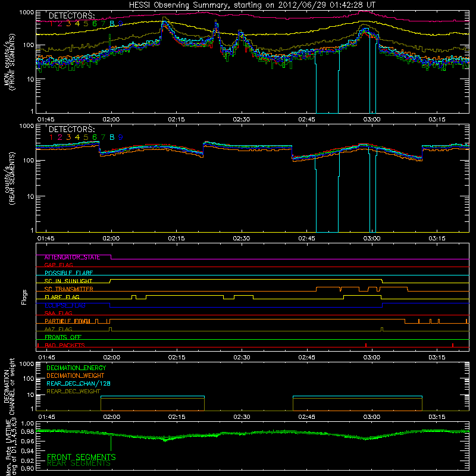Click 10 tick on rear segments y-axis
Viewport: 476px width, 476px height.
point(30,196)
